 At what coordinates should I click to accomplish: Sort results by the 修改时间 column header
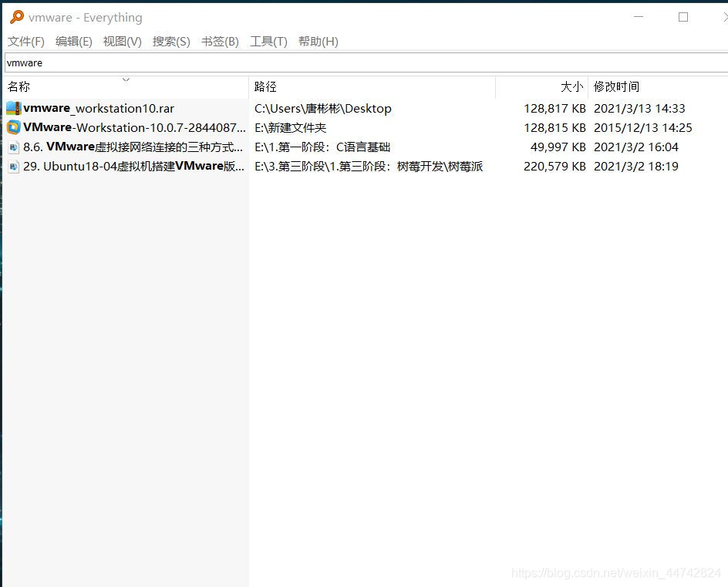click(658, 87)
